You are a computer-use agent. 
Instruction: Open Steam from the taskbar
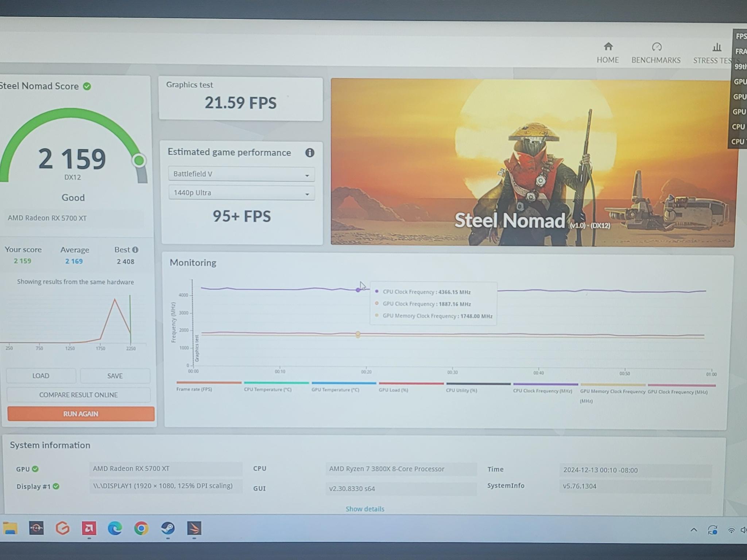click(168, 528)
